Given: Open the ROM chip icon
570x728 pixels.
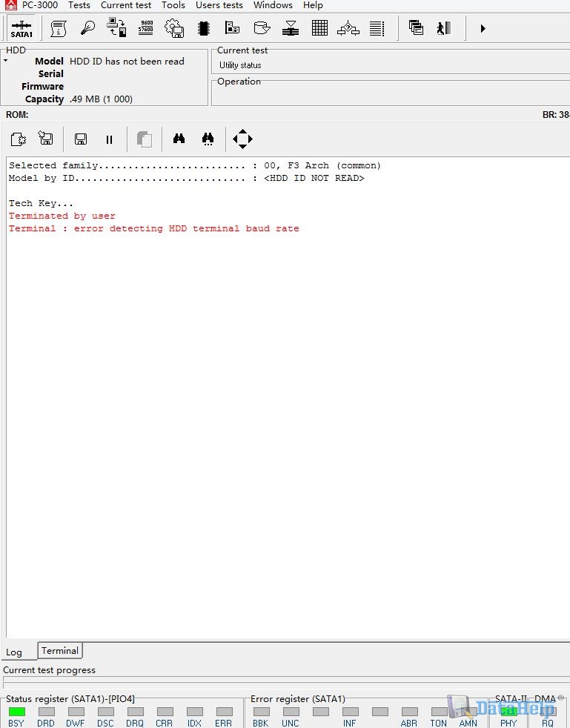Looking at the screenshot, I should (203, 29).
